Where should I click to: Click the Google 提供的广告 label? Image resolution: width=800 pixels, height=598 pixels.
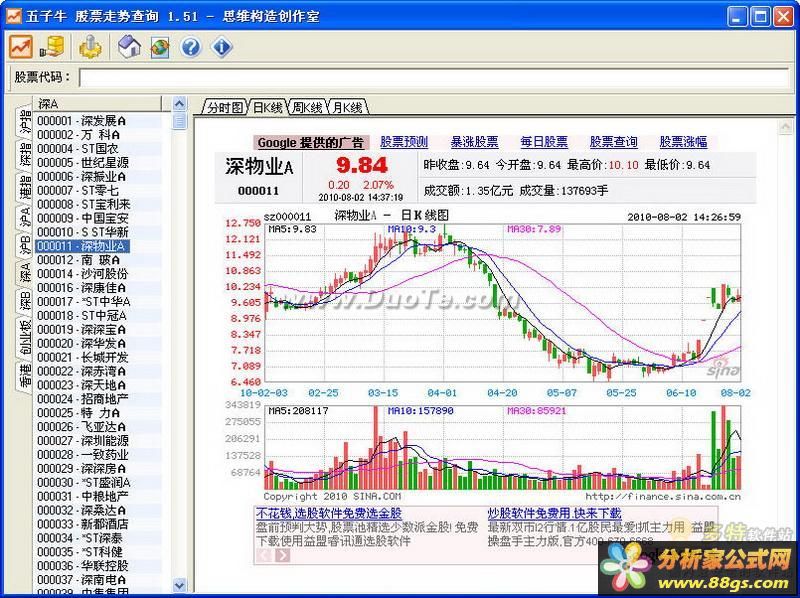pos(311,143)
